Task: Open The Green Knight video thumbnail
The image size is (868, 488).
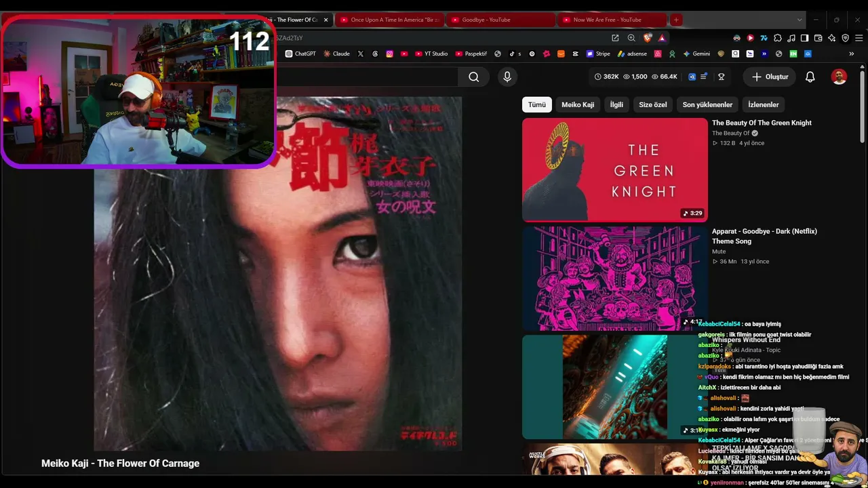Action: click(615, 170)
